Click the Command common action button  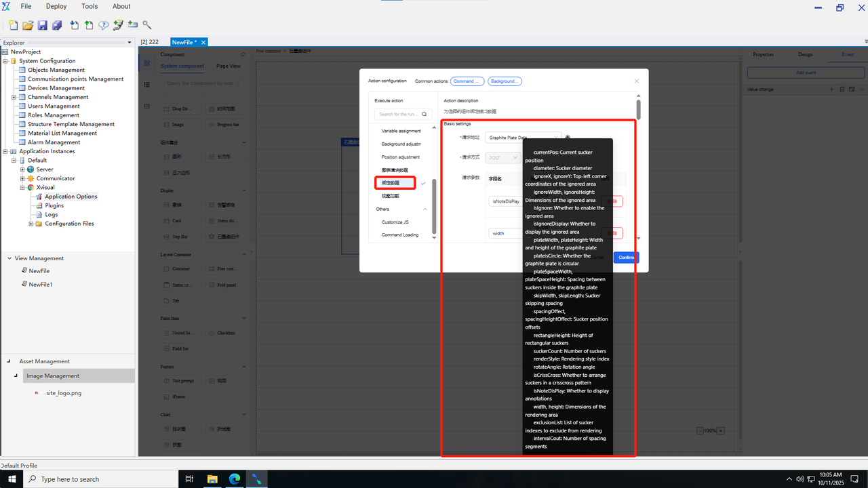467,81
